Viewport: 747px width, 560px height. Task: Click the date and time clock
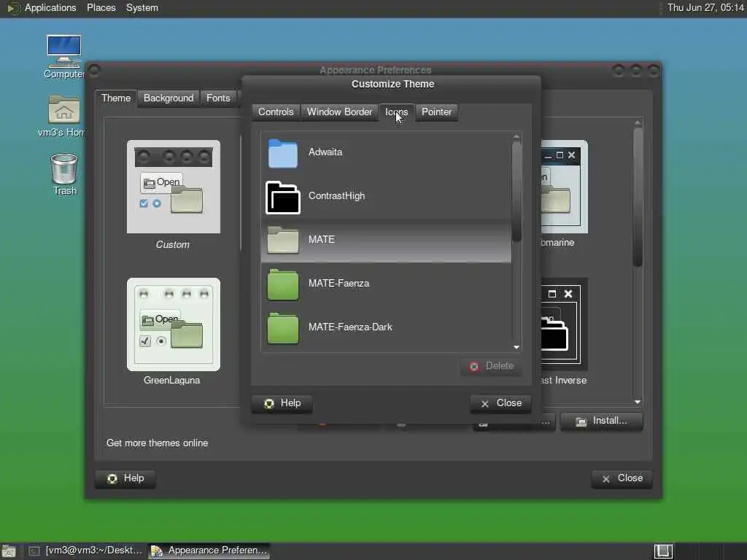coord(705,8)
